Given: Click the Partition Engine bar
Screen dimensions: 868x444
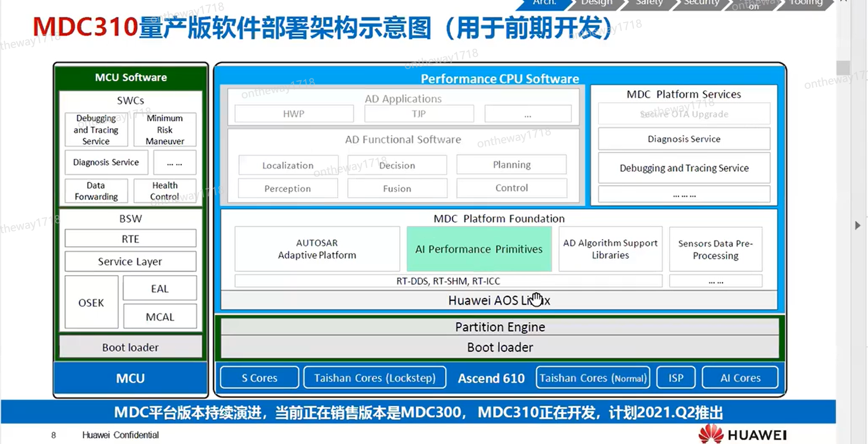Looking at the screenshot, I should [500, 327].
